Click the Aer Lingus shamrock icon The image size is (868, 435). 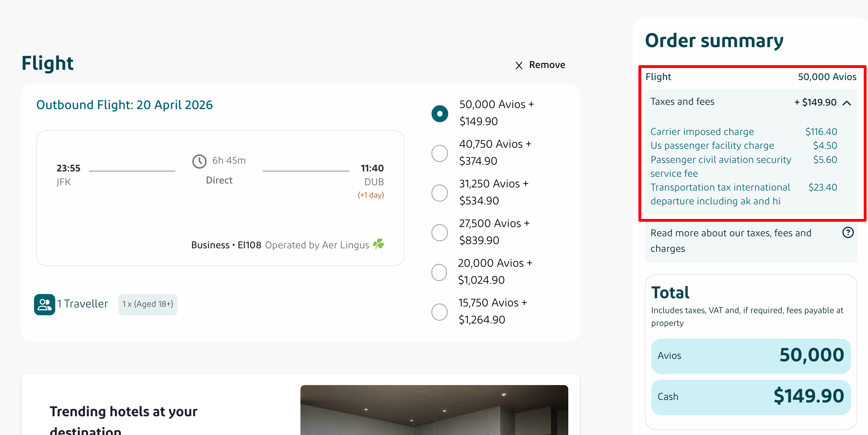point(379,244)
